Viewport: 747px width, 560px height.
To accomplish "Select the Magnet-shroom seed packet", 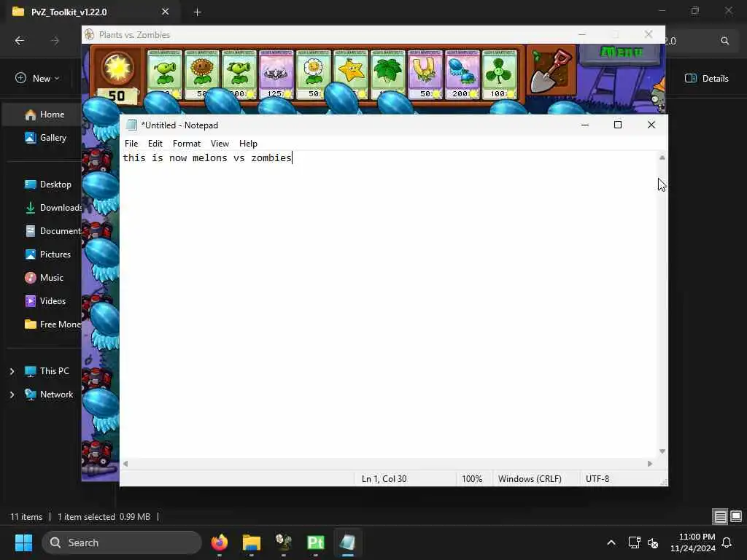I will point(425,74).
